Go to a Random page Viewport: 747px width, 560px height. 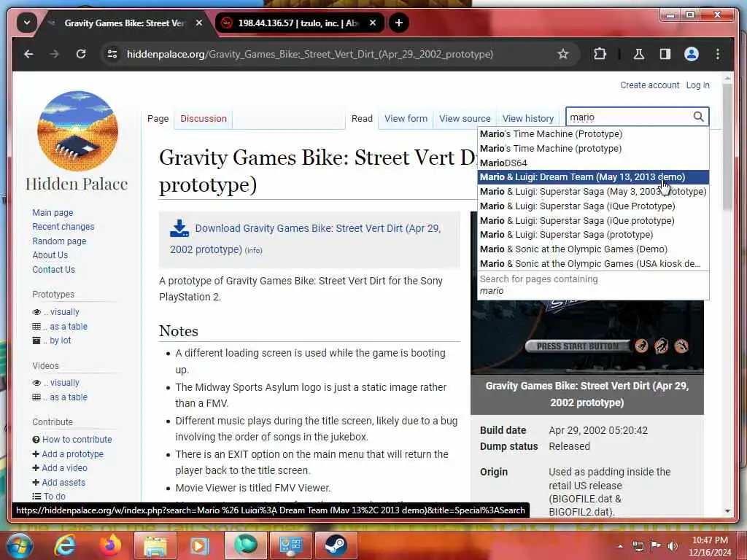pos(59,241)
